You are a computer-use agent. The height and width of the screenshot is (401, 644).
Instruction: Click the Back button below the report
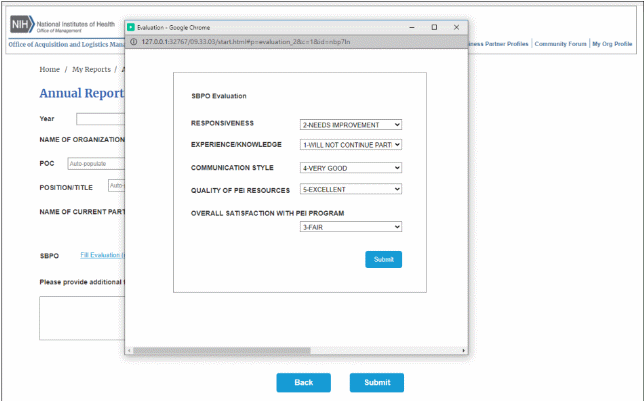point(303,382)
